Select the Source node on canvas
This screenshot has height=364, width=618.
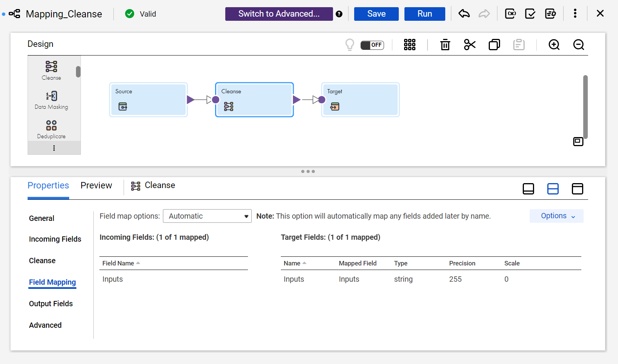click(149, 100)
